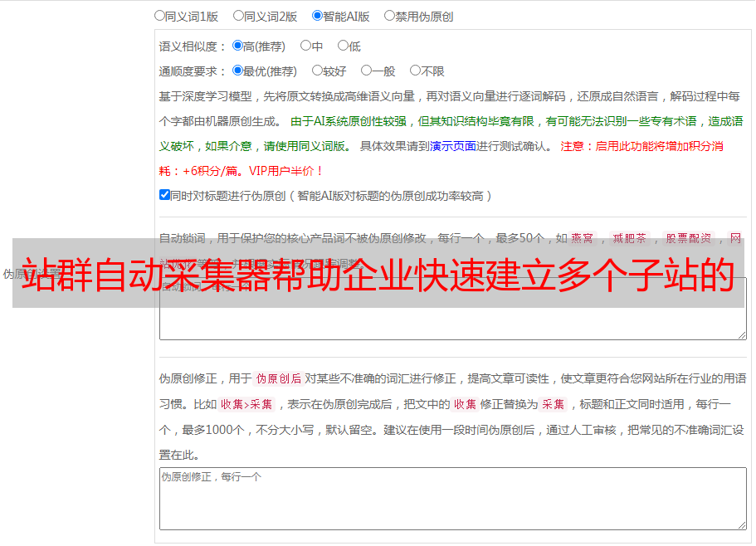Image resolution: width=756 pixels, height=546 pixels.
Task: Click the 股票配资 example keyword
Action: click(x=688, y=238)
